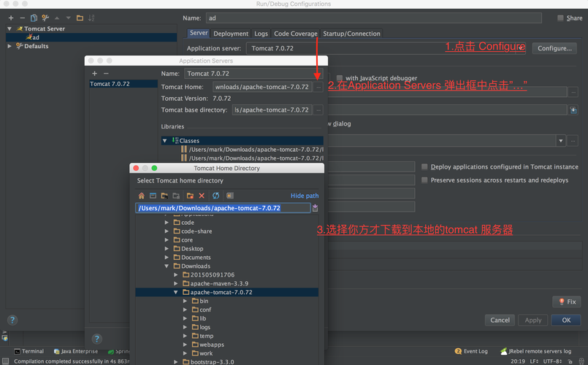
Task: Click the Hide path link
Action: 305,196
